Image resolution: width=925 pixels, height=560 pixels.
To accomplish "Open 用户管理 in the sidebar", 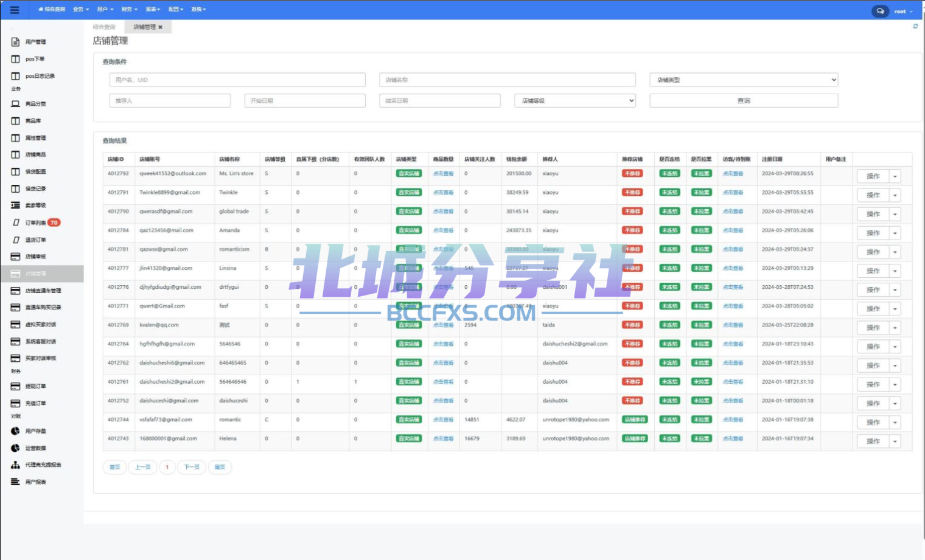I will coord(35,42).
